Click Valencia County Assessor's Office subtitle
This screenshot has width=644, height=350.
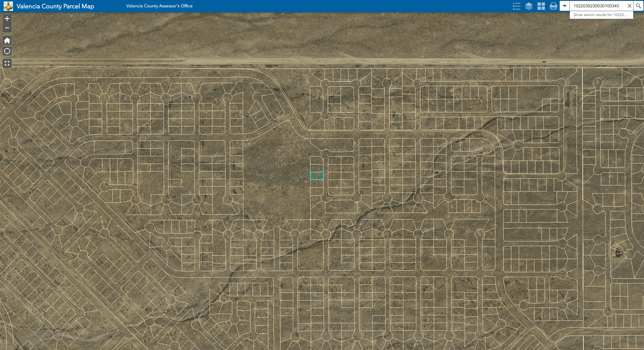(159, 6)
